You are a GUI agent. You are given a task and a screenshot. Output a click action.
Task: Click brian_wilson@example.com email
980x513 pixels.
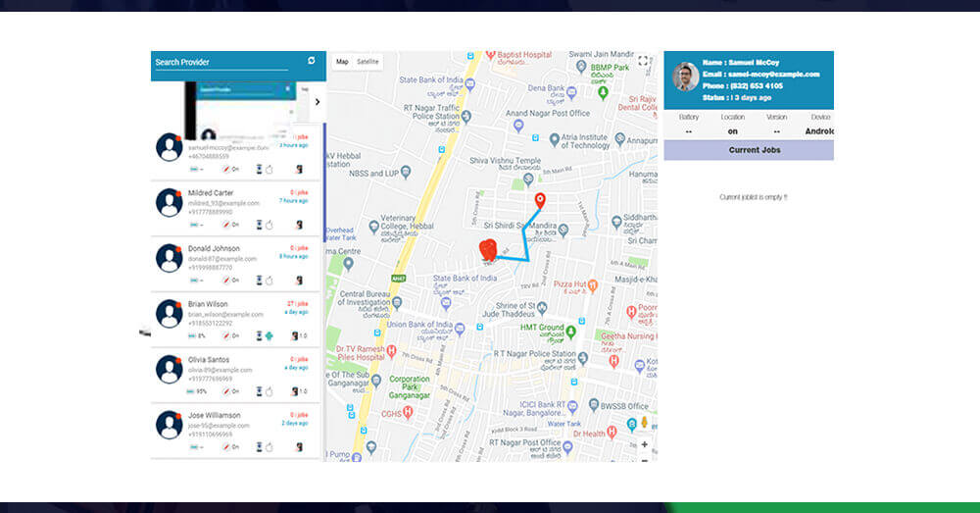(x=225, y=315)
